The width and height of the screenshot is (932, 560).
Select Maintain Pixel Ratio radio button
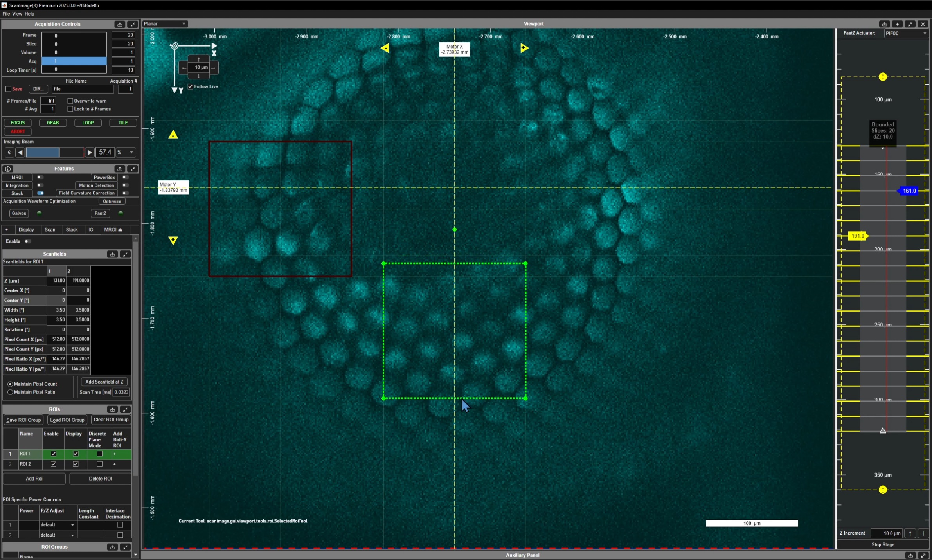pos(10,392)
